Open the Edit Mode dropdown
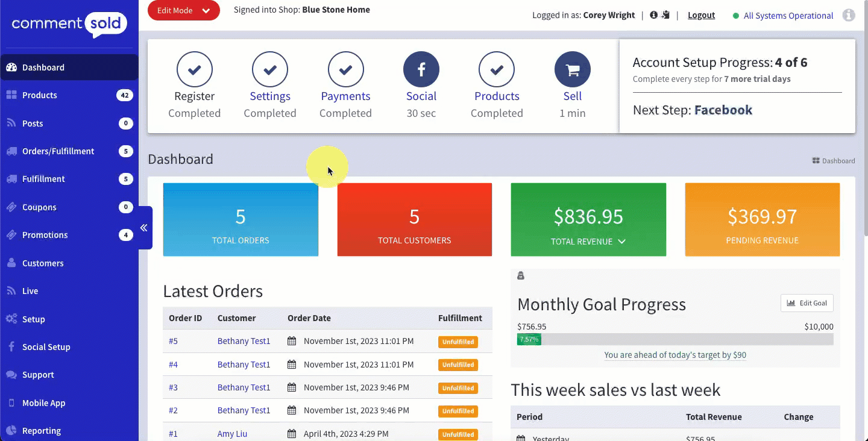The width and height of the screenshot is (868, 441). [183, 11]
